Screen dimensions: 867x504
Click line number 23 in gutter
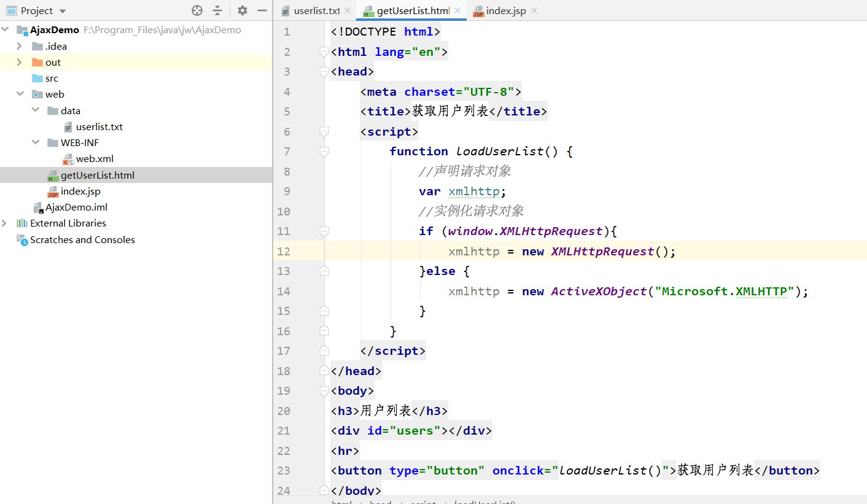[x=284, y=470]
